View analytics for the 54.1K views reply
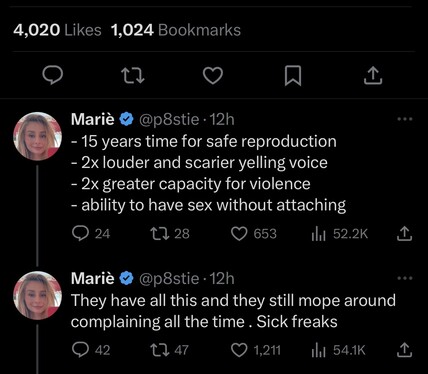The height and width of the screenshot is (374, 428). pos(338,350)
